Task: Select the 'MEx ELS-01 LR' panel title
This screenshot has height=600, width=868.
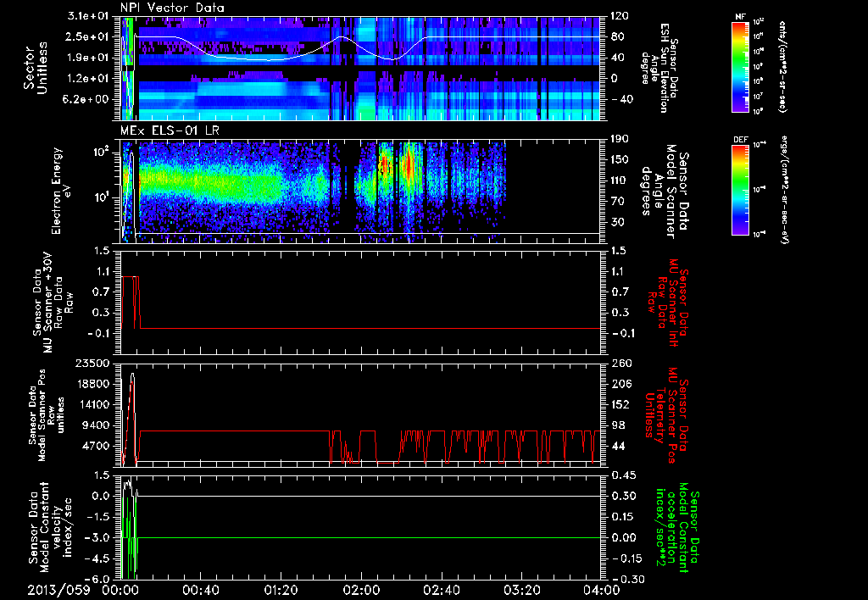Action: click(169, 131)
